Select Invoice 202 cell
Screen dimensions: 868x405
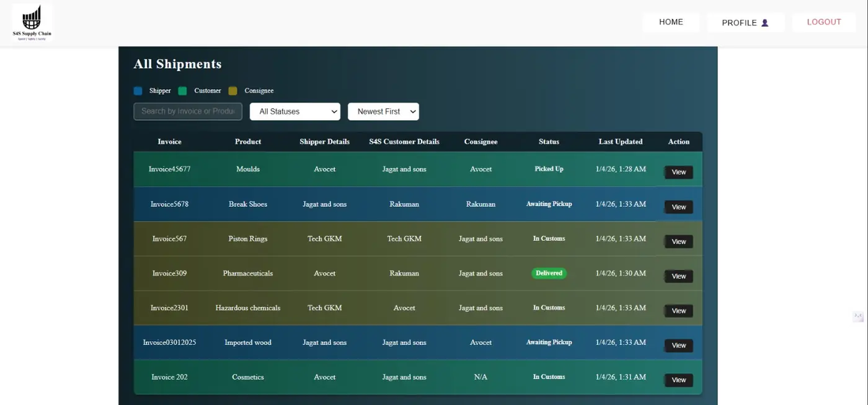(169, 377)
